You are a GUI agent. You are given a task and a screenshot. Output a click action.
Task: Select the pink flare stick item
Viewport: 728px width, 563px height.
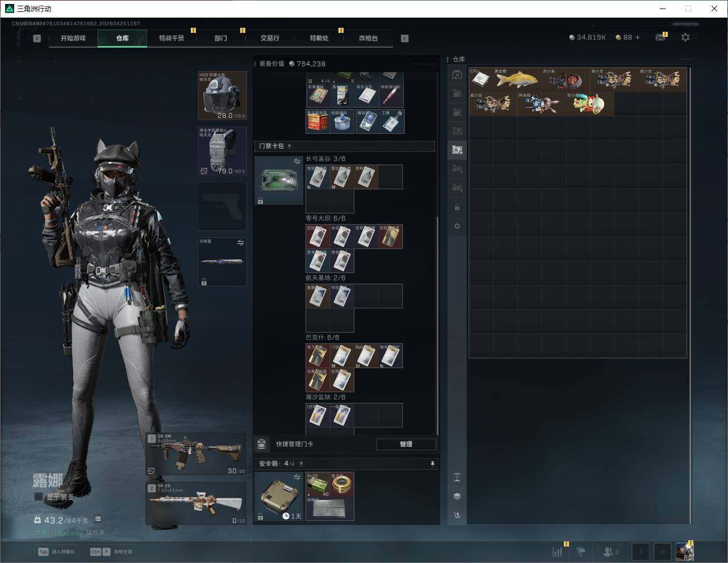click(392, 95)
